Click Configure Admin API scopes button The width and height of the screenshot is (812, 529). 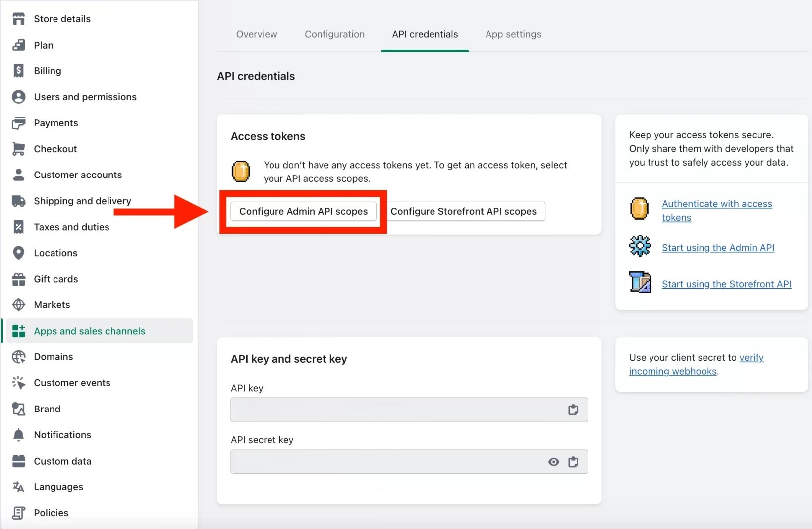click(x=303, y=211)
